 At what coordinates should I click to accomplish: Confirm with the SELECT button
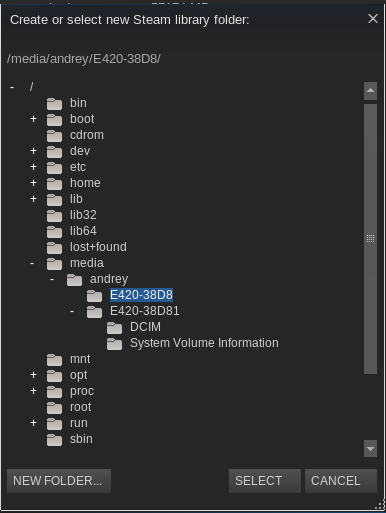pos(265,481)
